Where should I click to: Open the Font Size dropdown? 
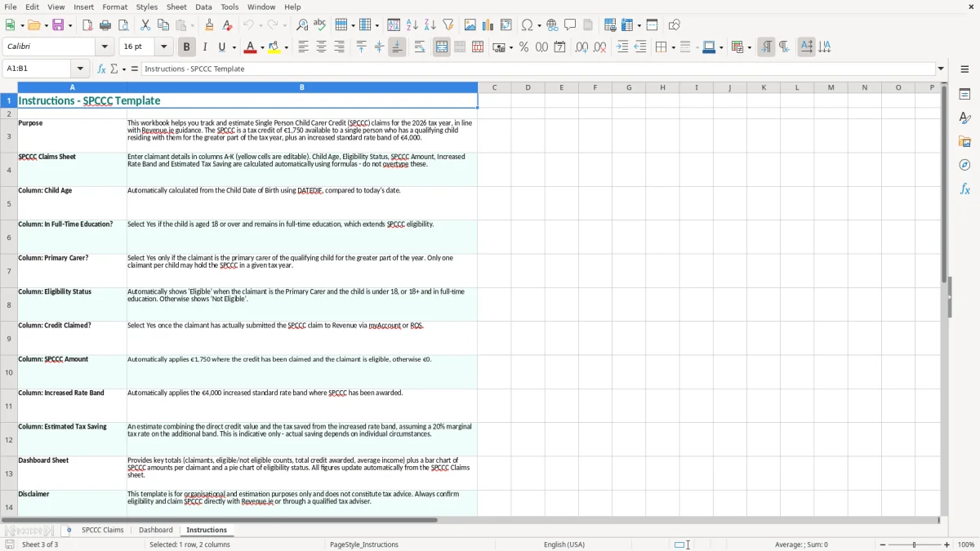click(163, 47)
